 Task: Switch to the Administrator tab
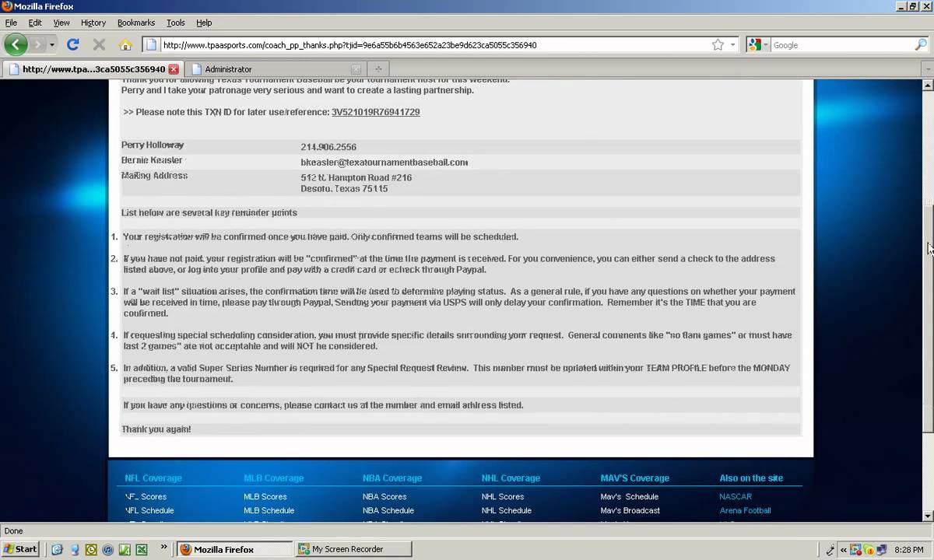point(276,69)
